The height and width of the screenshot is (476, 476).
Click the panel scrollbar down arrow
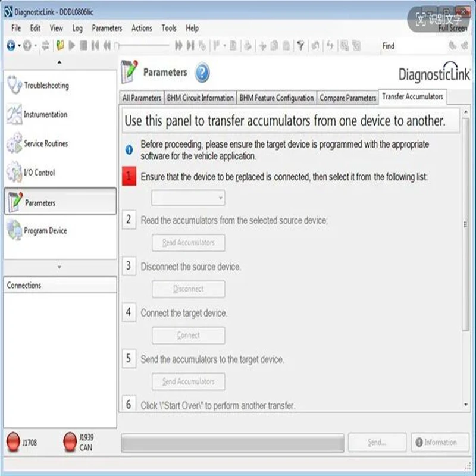point(466,405)
